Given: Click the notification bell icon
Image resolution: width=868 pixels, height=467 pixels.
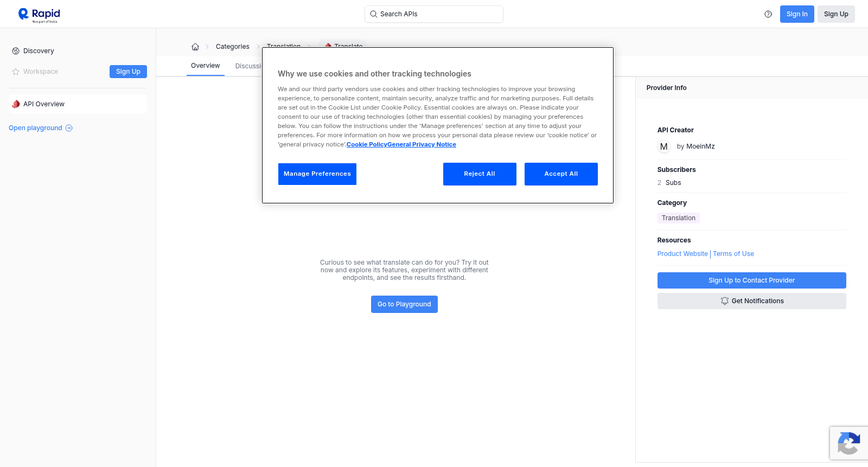Looking at the screenshot, I should 725,301.
